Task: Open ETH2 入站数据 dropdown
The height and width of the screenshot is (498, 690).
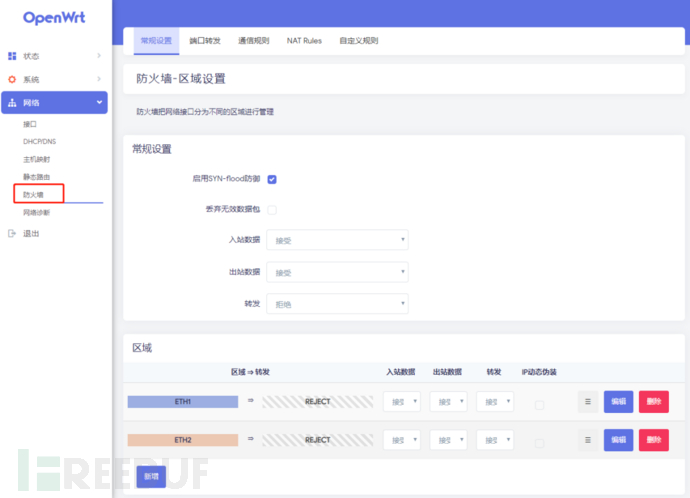Action: (402, 440)
